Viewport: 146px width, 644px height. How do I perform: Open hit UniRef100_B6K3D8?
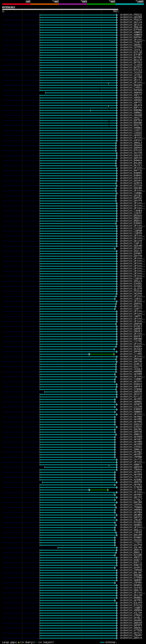131,502
